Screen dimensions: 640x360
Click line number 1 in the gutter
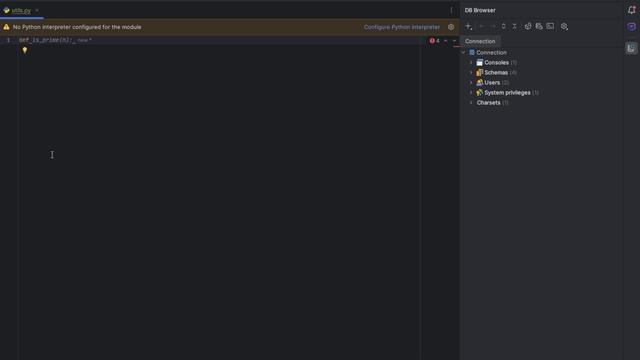8,40
